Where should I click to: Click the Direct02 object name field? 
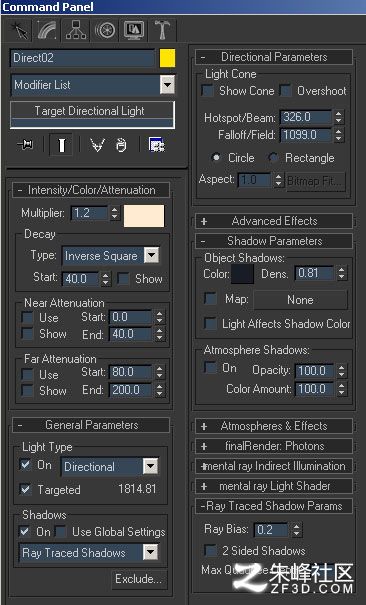point(83,58)
